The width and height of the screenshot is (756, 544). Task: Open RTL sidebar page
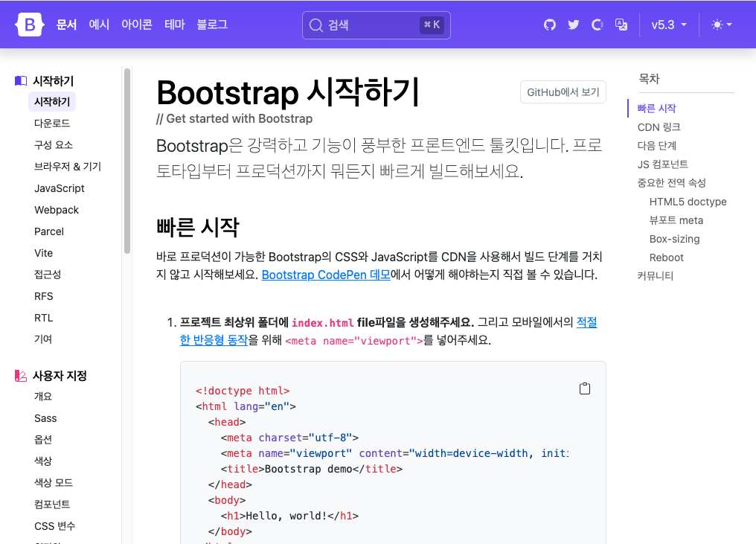43,319
